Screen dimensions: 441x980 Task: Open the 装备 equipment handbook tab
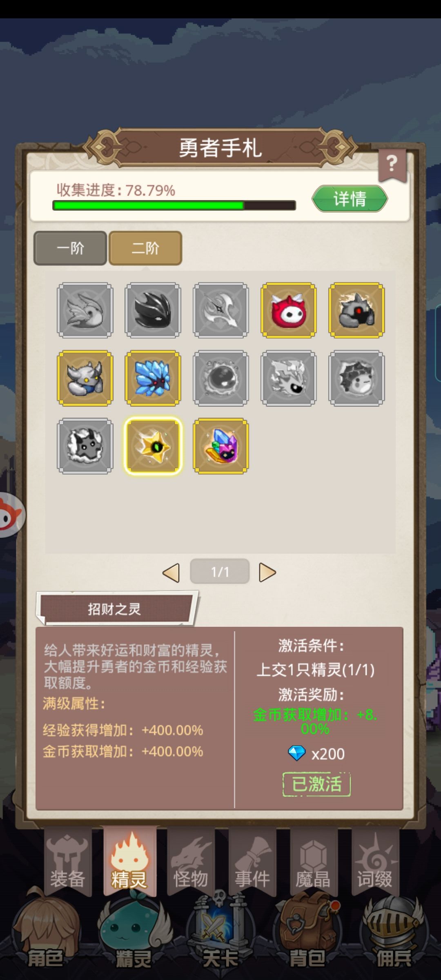[67, 862]
